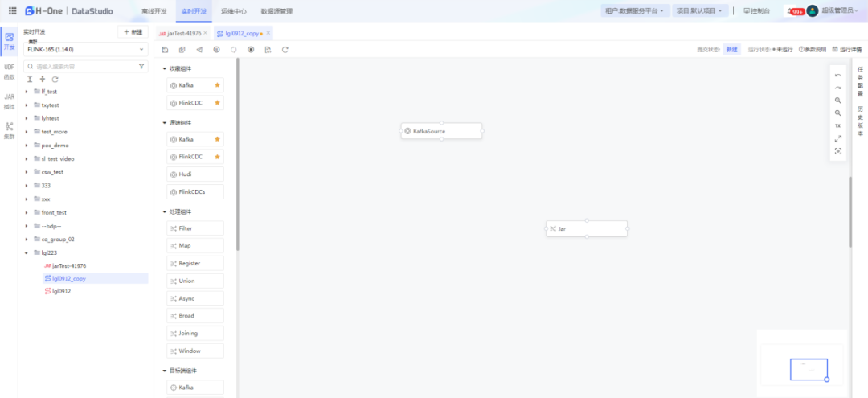The height and width of the screenshot is (398, 868).
Task: Click the filter funnel icon in search box
Action: pyautogui.click(x=141, y=67)
